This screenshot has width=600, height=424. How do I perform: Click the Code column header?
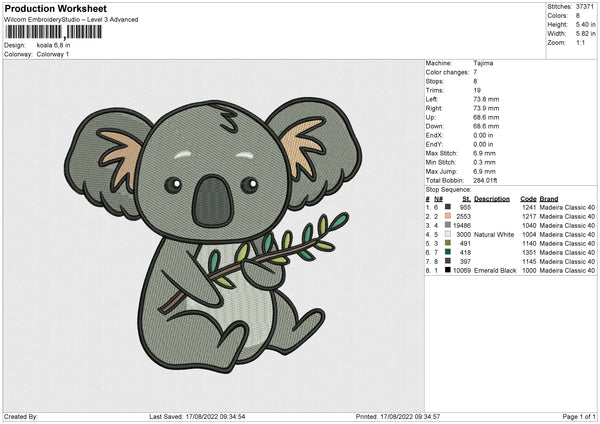pyautogui.click(x=529, y=198)
